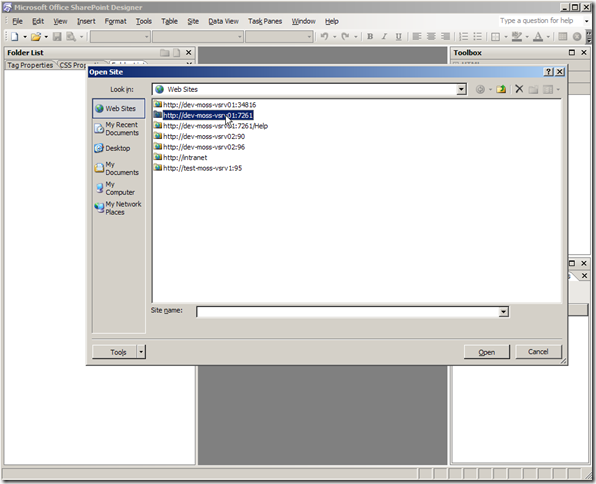596x484 pixels.
Task: Select Desktop in the places bar
Action: click(x=119, y=148)
